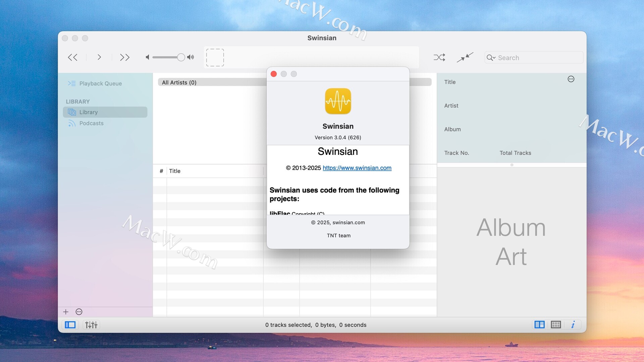Open the search options magnifier dropdown
The width and height of the screenshot is (644, 362).
pos(491,58)
